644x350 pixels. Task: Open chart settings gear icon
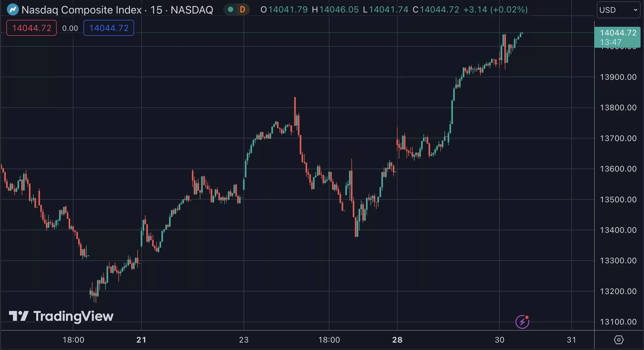[619, 340]
